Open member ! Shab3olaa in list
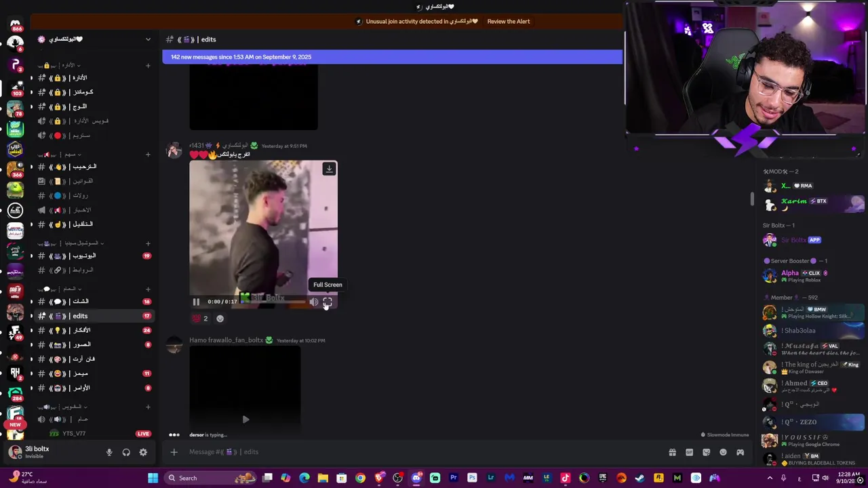The height and width of the screenshot is (488, 868). 812,331
